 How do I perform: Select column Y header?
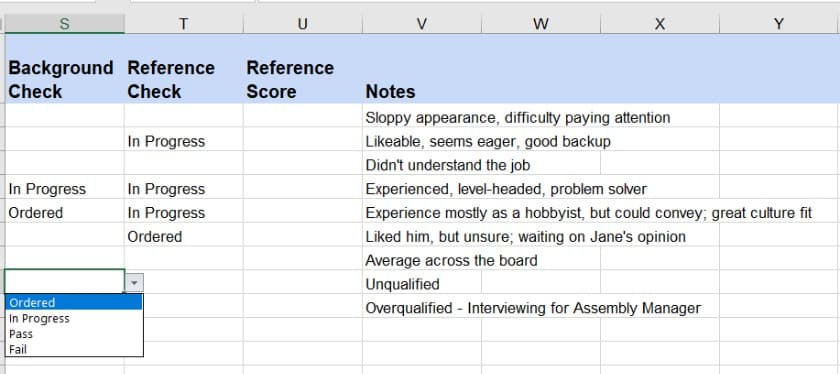pyautogui.click(x=779, y=24)
